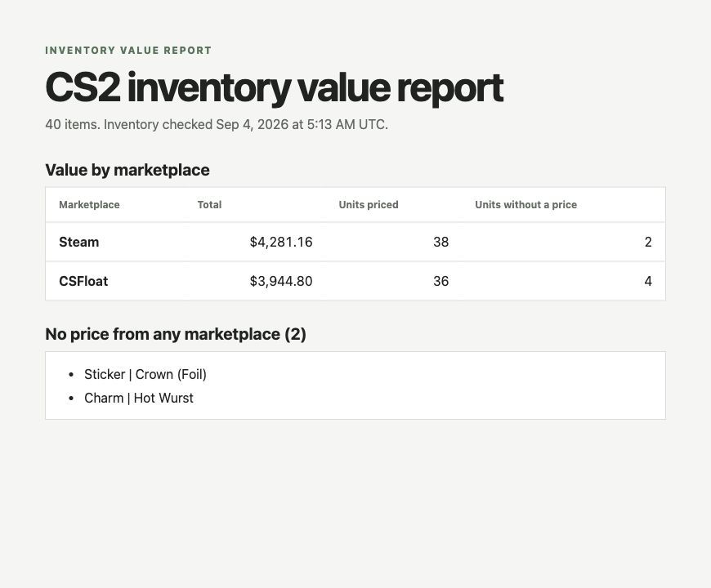Click the 'Units without a price' column header
This screenshot has height=588, width=711.
pyautogui.click(x=526, y=205)
